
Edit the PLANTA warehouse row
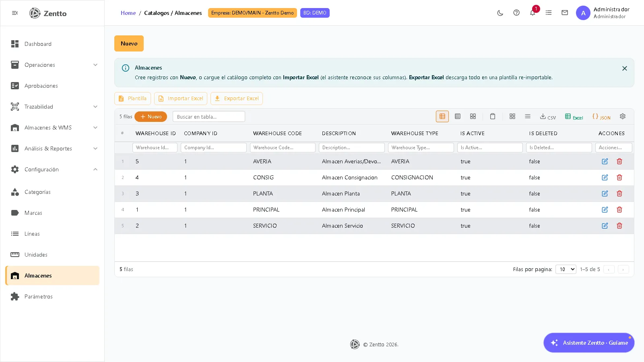point(605,193)
